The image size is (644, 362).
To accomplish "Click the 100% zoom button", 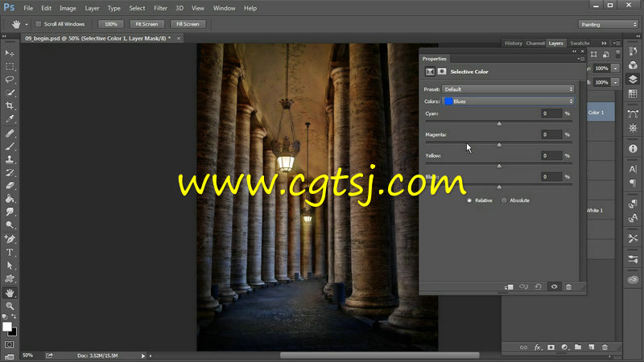I will [111, 24].
